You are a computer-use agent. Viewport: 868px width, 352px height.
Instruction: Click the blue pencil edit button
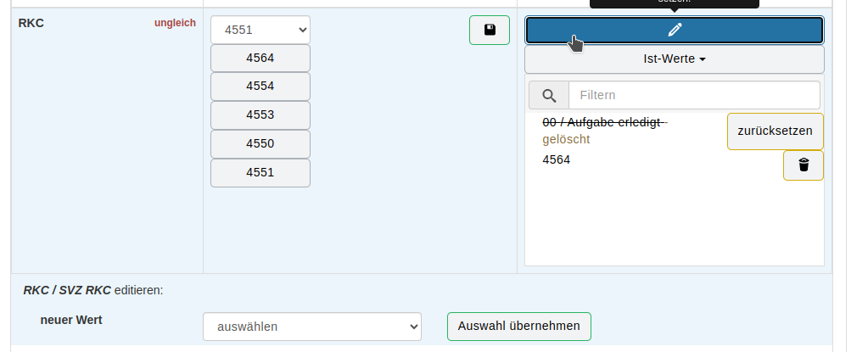675,30
